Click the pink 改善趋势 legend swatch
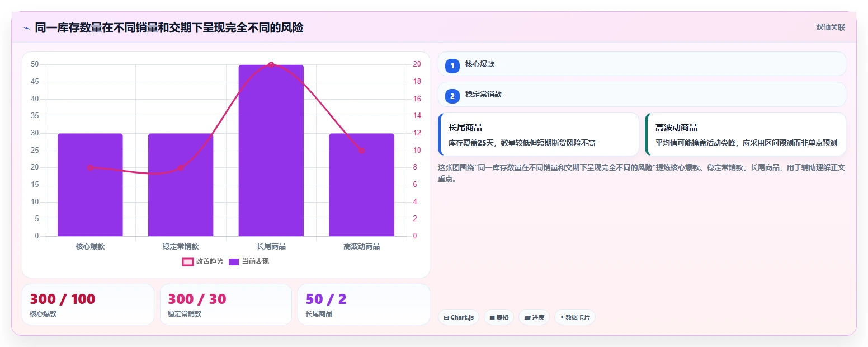The height and width of the screenshot is (347, 868). coord(188,261)
